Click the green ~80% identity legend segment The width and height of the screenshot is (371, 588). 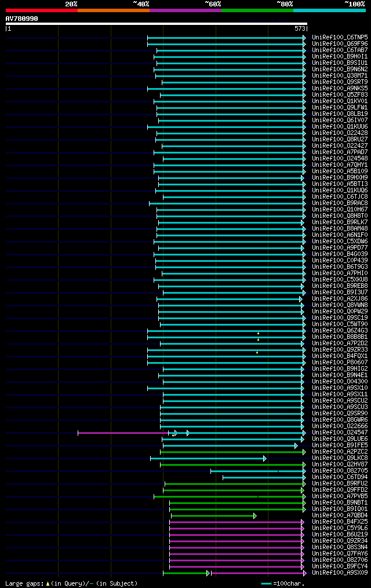pos(257,10)
